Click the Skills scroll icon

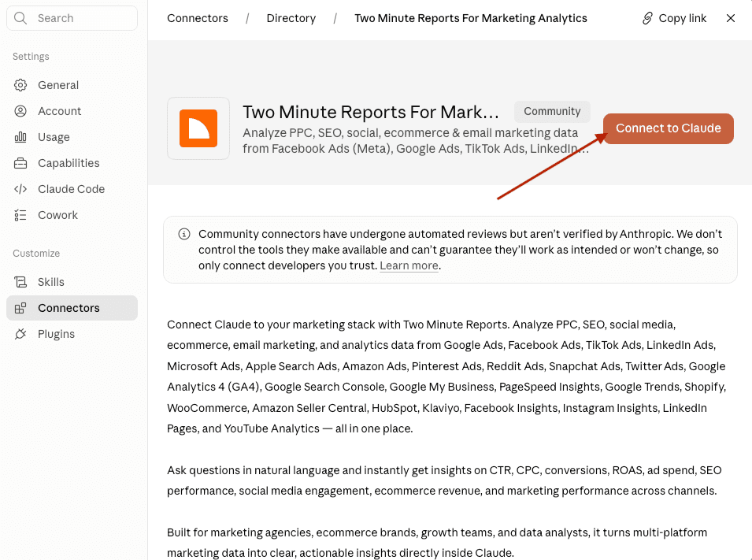20,282
